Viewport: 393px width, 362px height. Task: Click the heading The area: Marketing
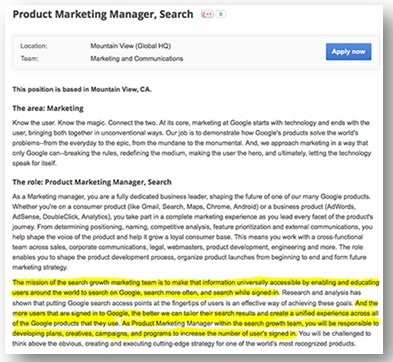point(48,108)
